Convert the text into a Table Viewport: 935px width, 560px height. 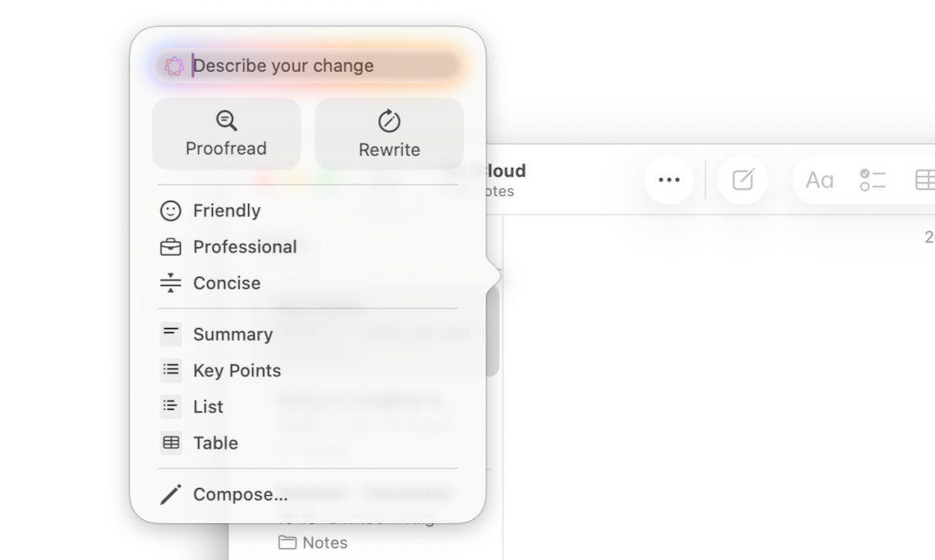215,442
